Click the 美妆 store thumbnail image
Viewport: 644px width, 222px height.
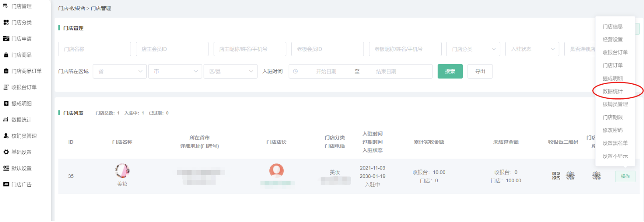click(x=122, y=171)
